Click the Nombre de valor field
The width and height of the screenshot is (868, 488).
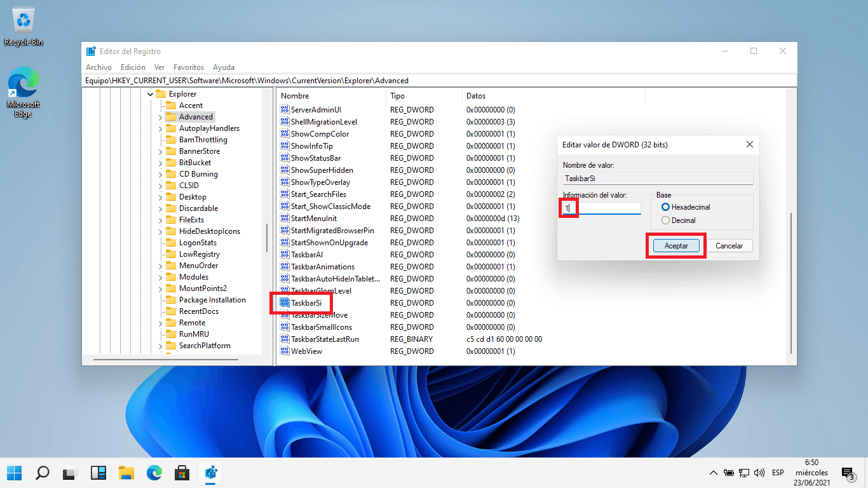658,179
